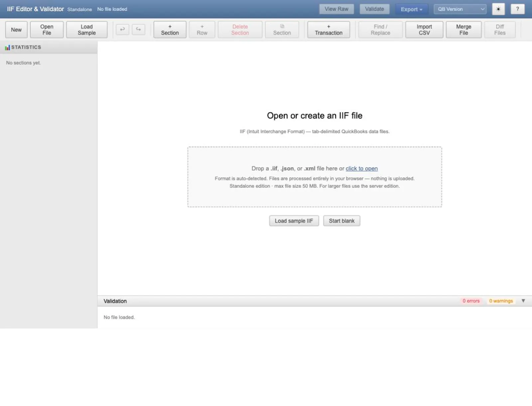
Task: Click the undo arrow button
Action: [x=122, y=30]
